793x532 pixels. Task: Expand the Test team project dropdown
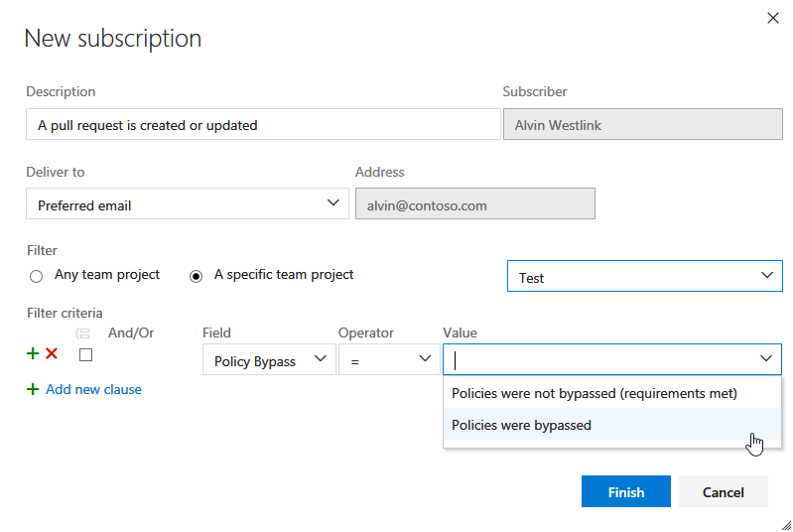click(644, 277)
